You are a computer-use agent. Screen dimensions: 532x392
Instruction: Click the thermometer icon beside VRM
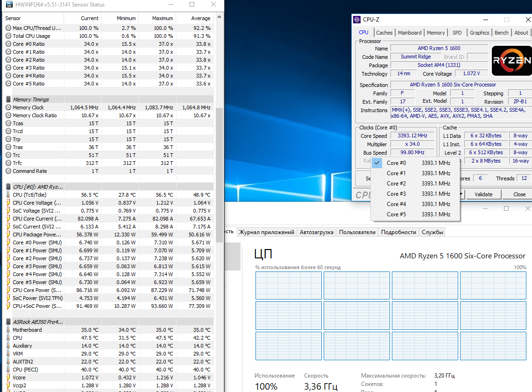tap(8, 354)
